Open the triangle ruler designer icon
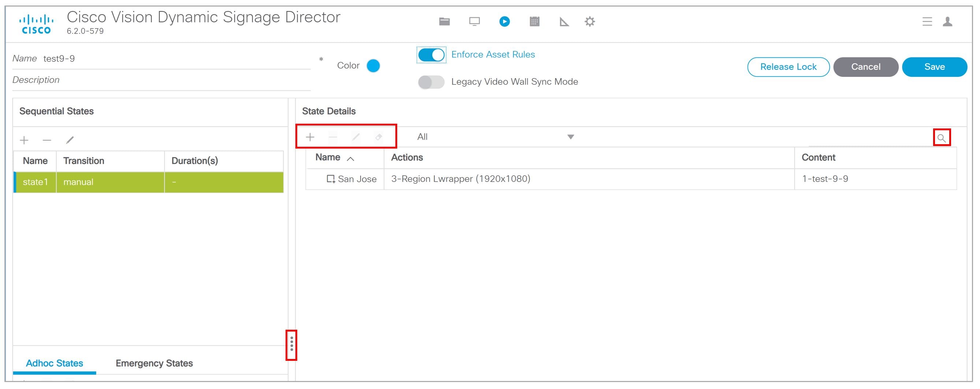This screenshot has width=980, height=389. 564,22
